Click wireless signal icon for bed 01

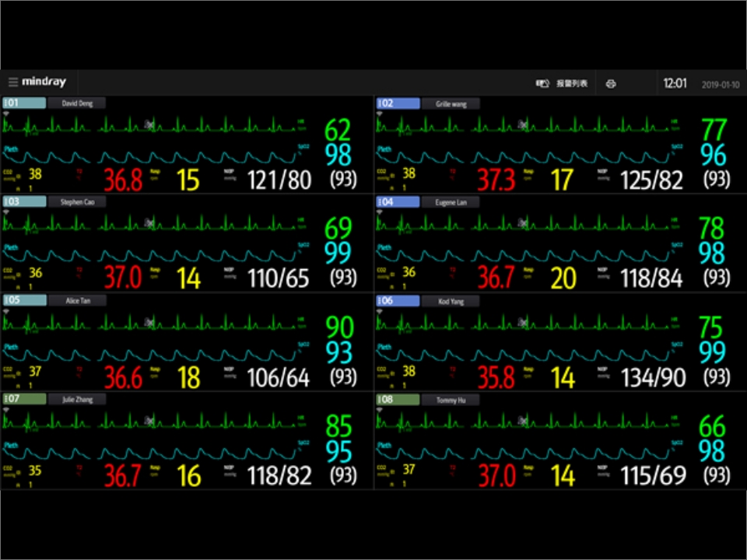click(7, 114)
